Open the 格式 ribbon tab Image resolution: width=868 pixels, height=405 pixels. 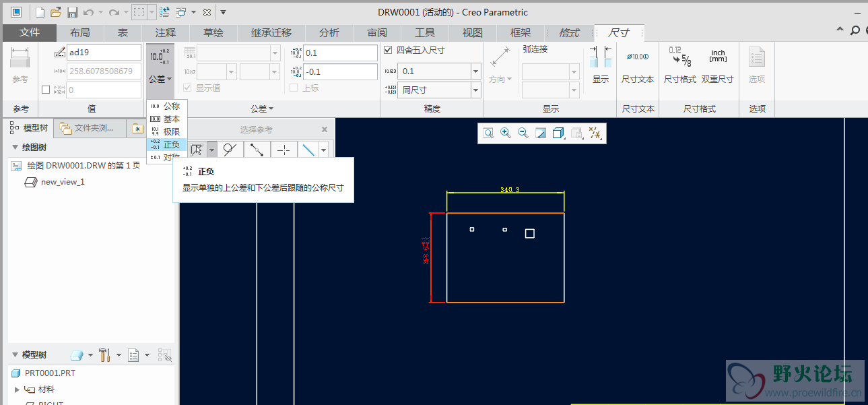570,32
